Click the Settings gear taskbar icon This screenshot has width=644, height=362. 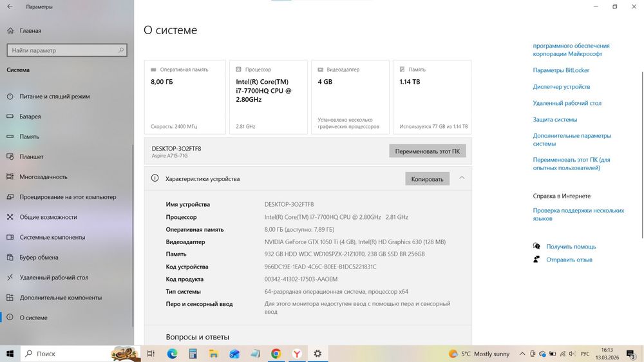[x=317, y=354]
